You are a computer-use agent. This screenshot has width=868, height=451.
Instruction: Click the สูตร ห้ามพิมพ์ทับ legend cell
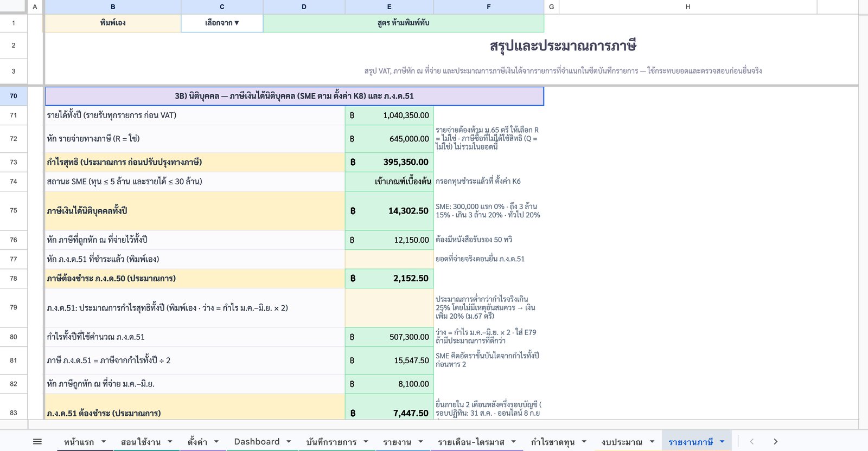point(404,23)
